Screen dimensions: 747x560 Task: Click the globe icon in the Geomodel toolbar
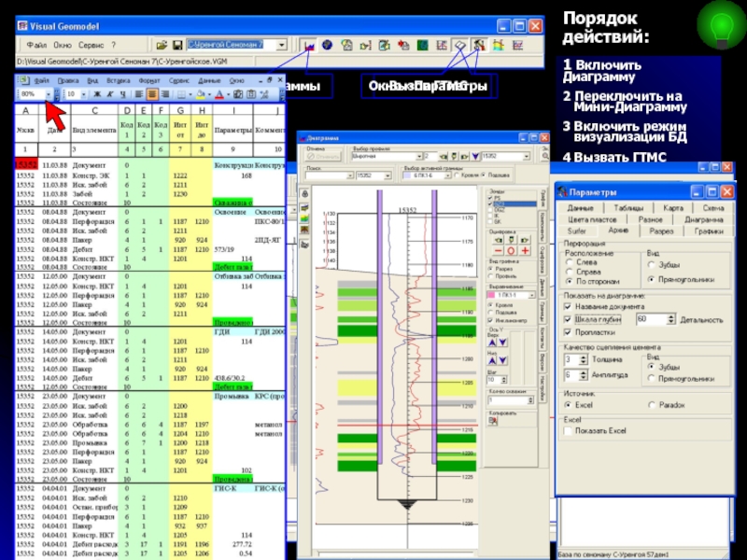(327, 45)
